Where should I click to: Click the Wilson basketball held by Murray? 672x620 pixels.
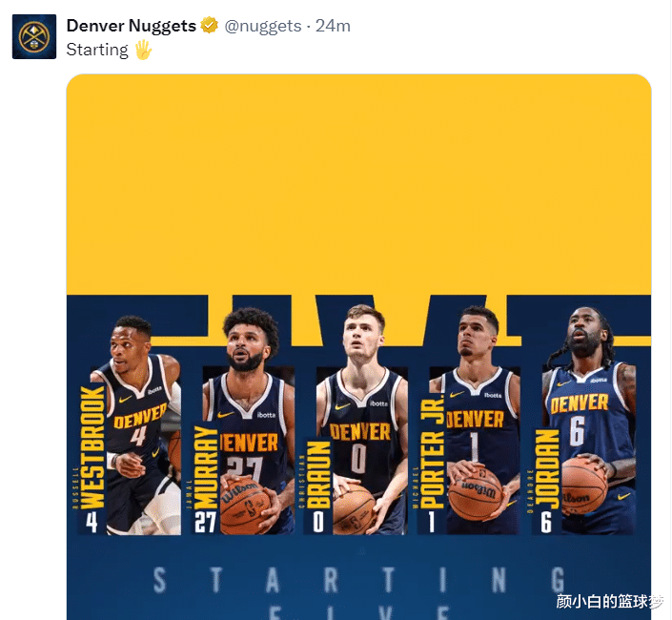point(245,506)
